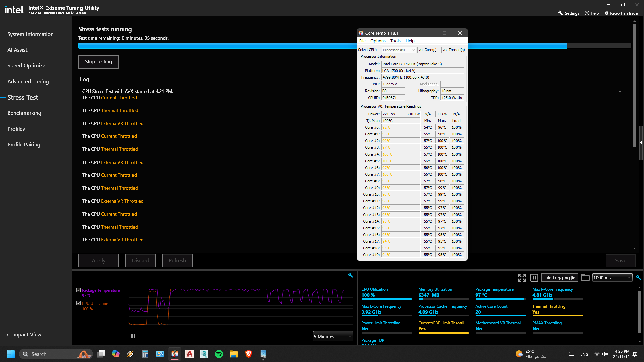Open the clock showing 4:25 PM
Image resolution: width=644 pixels, height=362 pixels.
tap(622, 354)
